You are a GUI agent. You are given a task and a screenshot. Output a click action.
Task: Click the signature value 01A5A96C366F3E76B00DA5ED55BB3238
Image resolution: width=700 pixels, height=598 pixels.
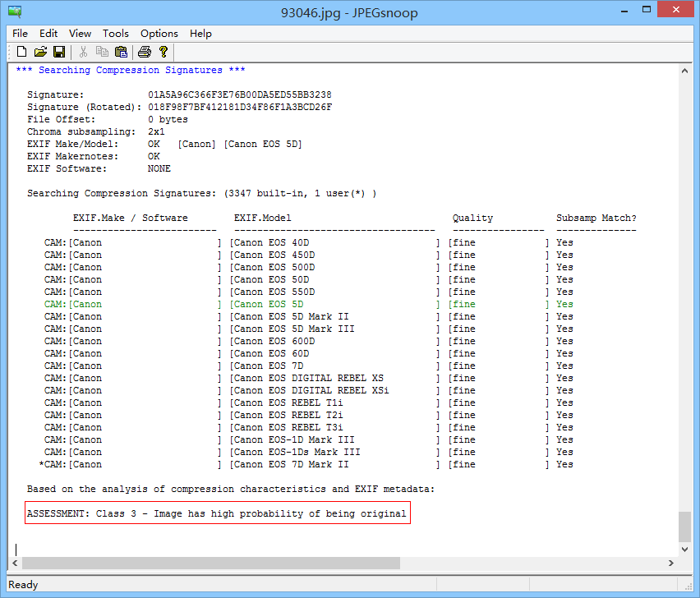[240, 94]
